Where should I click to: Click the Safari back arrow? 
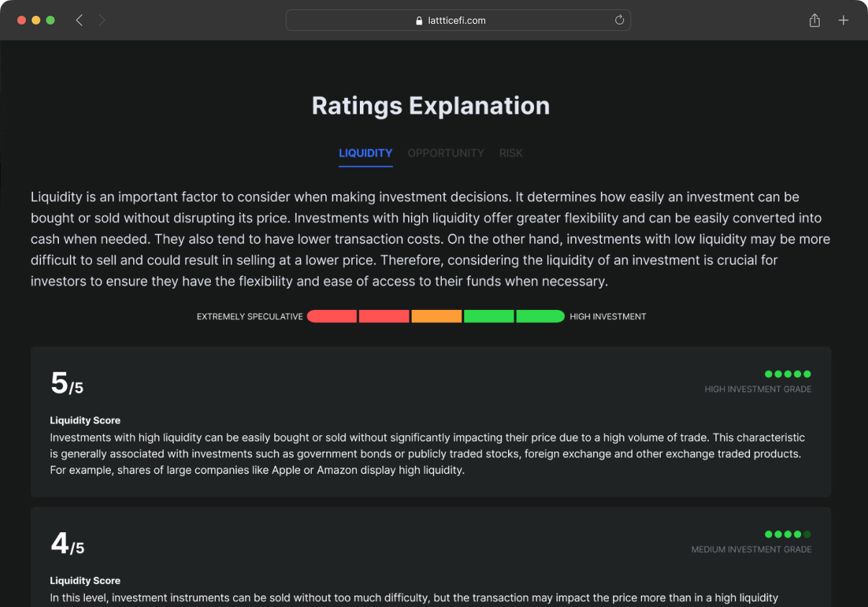pyautogui.click(x=79, y=20)
